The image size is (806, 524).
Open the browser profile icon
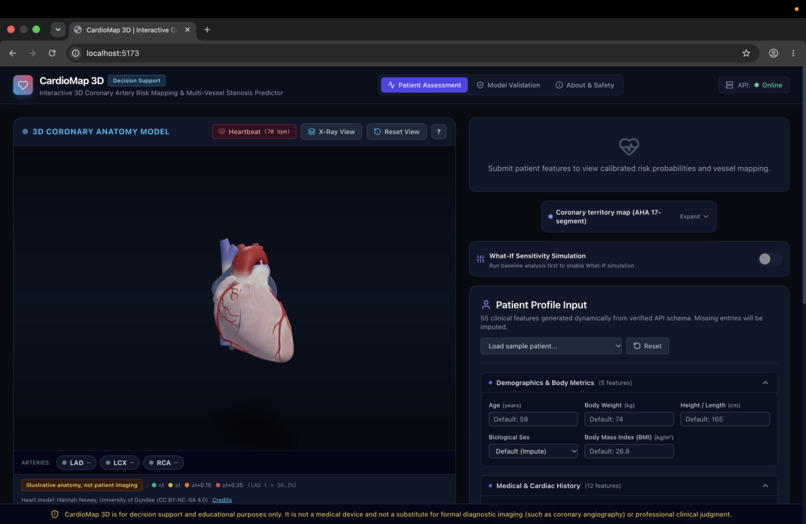(x=773, y=53)
